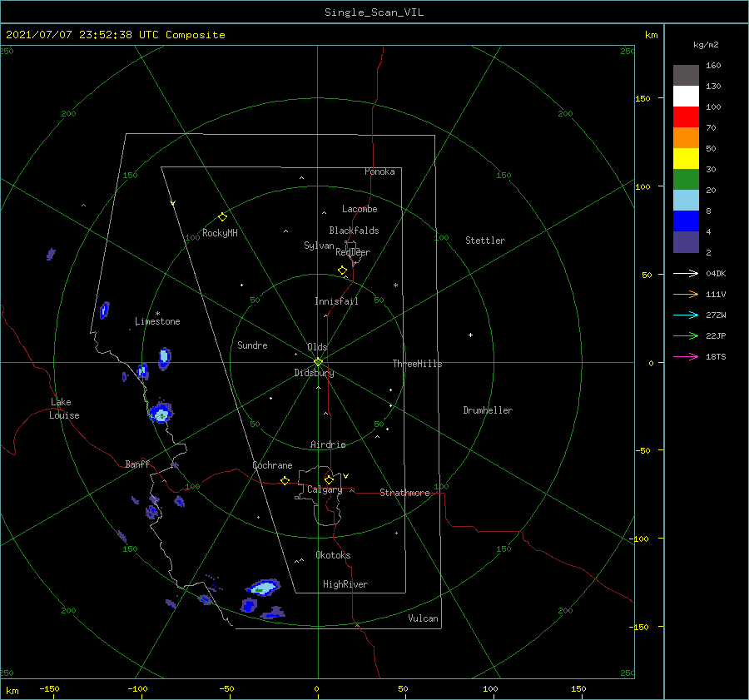Click the 04DK legend label
This screenshot has height=700, width=749.
(716, 274)
